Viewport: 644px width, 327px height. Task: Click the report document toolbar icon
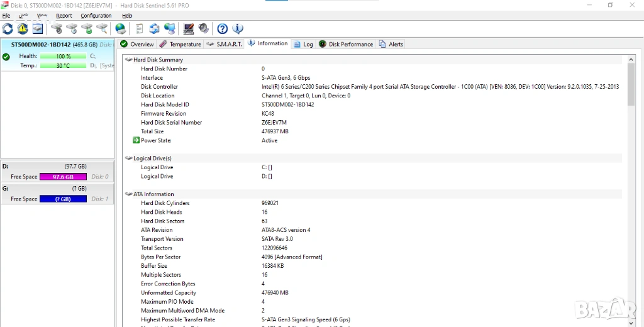[x=139, y=29]
